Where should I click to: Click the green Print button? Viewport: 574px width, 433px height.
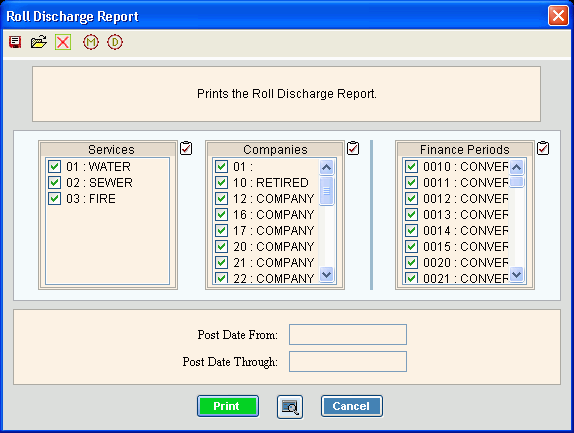pyautogui.click(x=228, y=406)
